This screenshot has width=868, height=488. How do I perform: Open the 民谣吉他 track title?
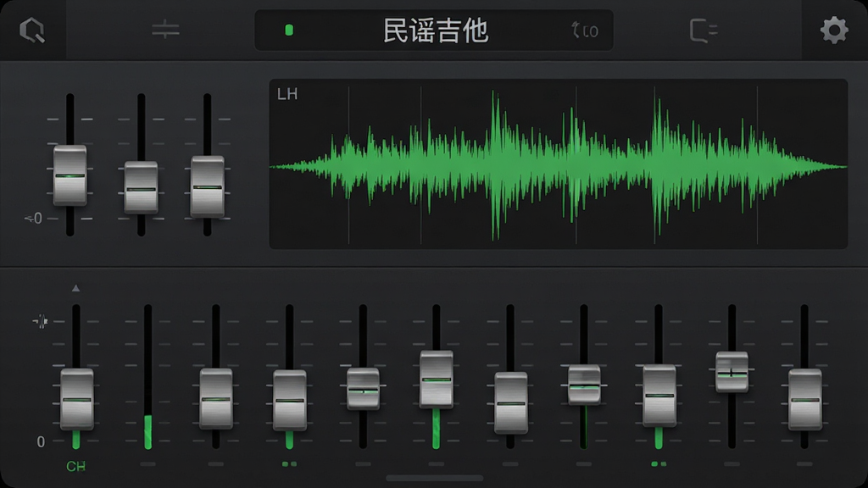436,30
